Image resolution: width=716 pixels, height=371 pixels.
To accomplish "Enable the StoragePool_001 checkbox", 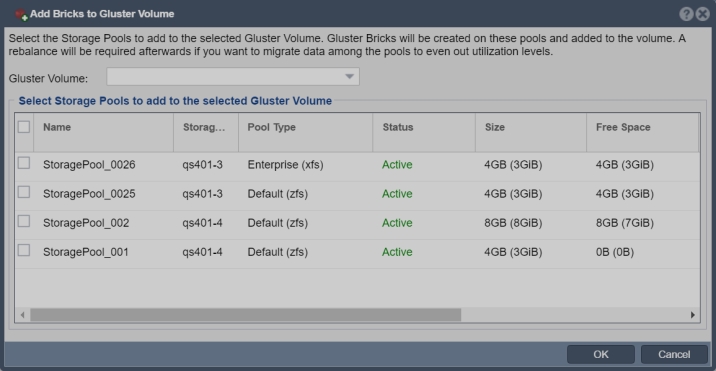I will pos(24,250).
